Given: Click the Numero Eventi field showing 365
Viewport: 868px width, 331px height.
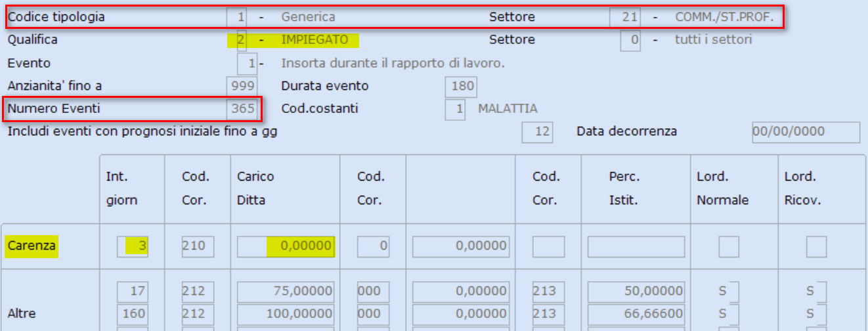Looking at the screenshot, I should coord(242,108).
